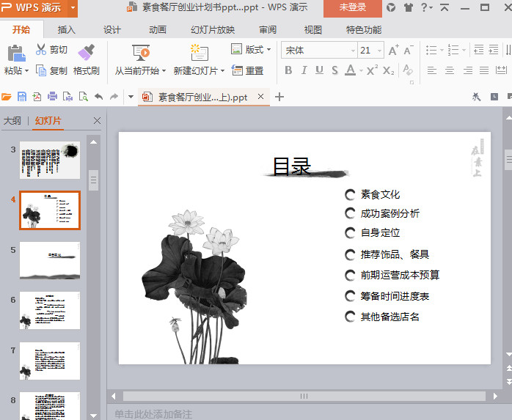Screen dimensions: 512x420
Task: Increase font size with A+ icon
Action: (x=394, y=51)
